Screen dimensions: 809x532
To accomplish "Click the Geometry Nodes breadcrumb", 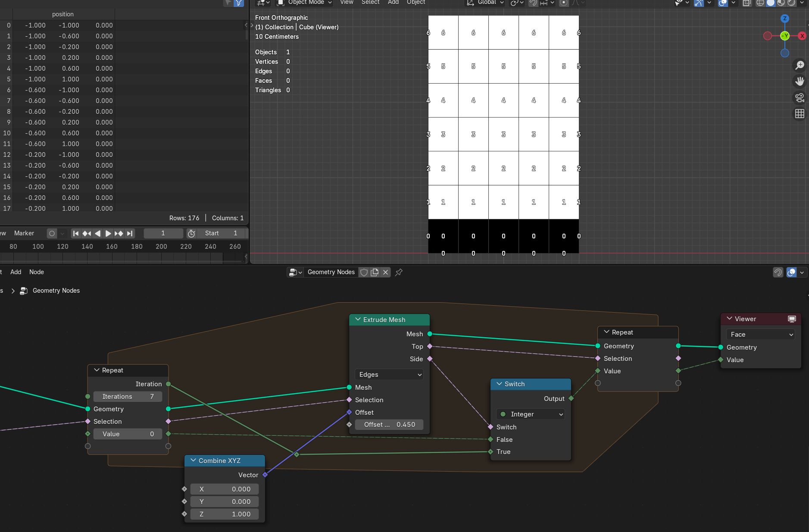I will point(56,291).
